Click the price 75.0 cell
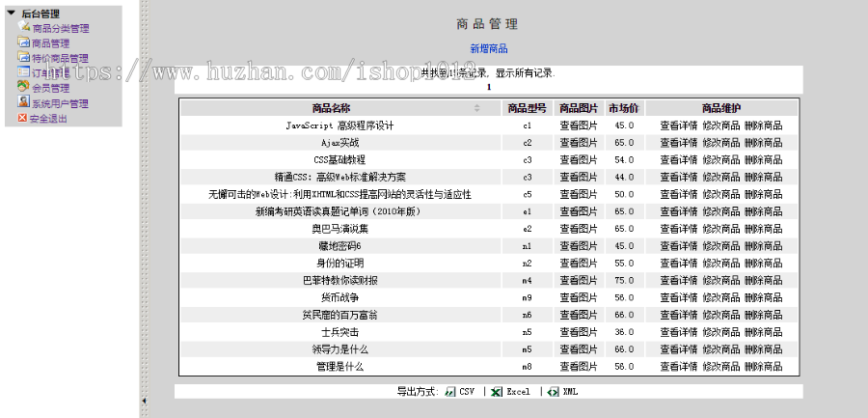This screenshot has height=418, width=868. (624, 281)
